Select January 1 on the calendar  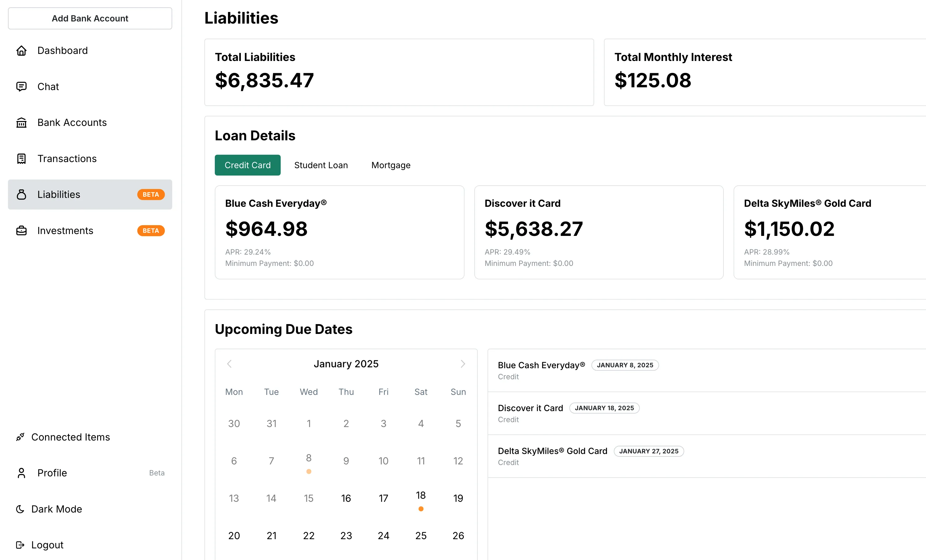pos(309,424)
